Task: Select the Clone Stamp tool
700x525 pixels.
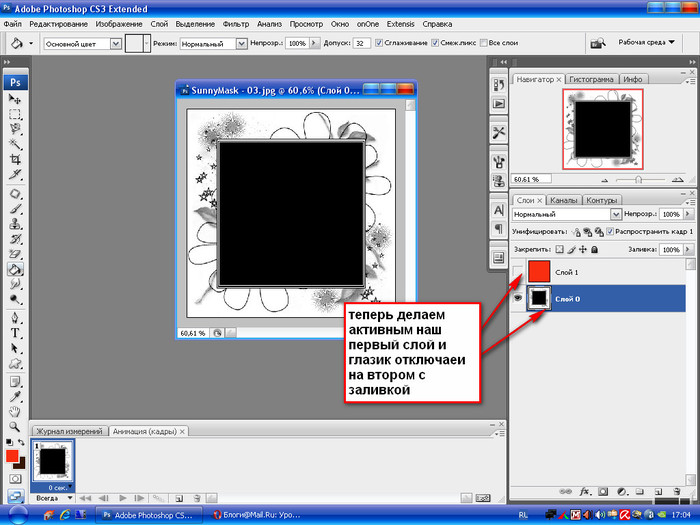Action: tap(15, 224)
